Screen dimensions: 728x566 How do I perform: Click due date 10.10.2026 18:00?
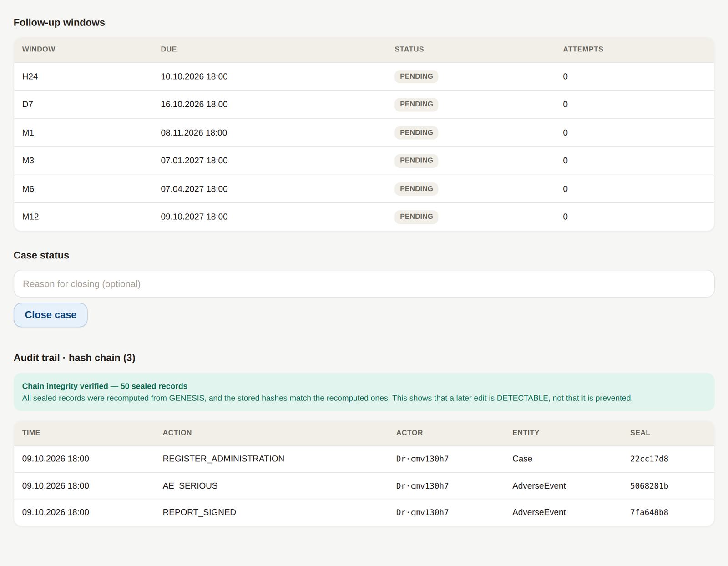point(194,76)
